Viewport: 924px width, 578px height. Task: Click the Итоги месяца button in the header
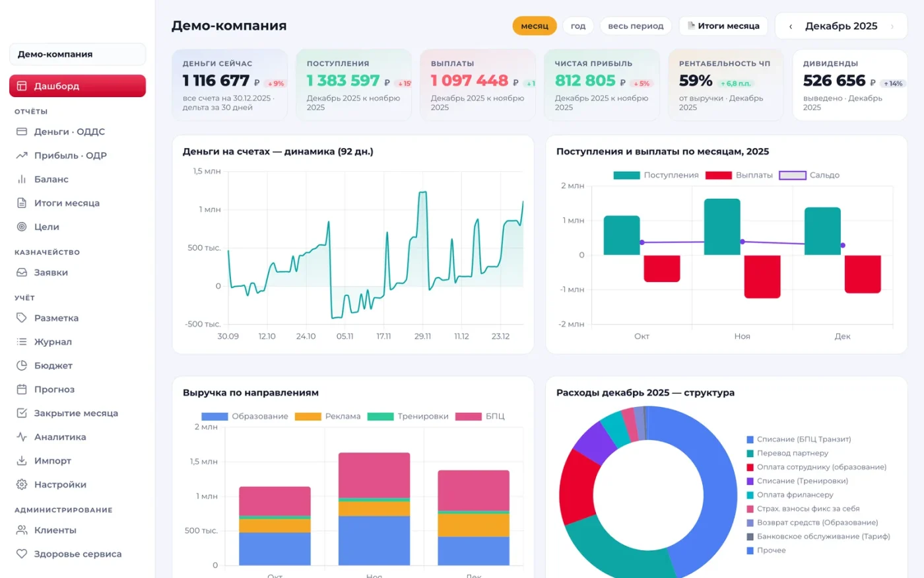tap(723, 26)
